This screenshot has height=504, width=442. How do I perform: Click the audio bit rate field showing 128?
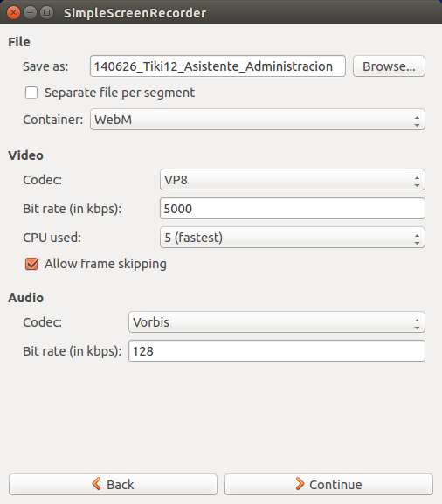click(277, 351)
